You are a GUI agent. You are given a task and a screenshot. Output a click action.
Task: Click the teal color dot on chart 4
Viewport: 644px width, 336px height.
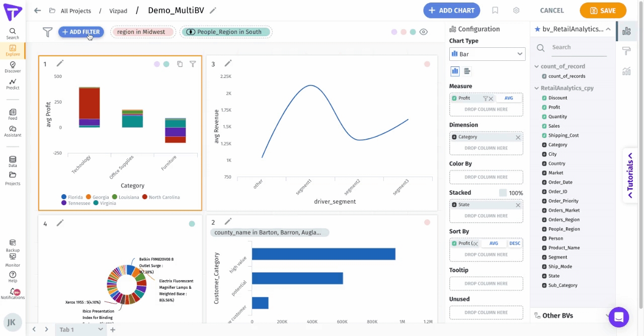click(192, 224)
